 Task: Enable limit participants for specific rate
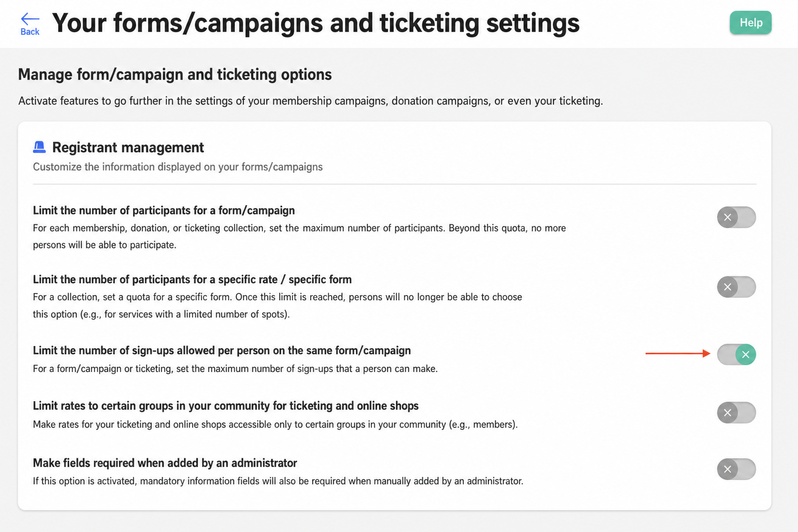pos(736,287)
